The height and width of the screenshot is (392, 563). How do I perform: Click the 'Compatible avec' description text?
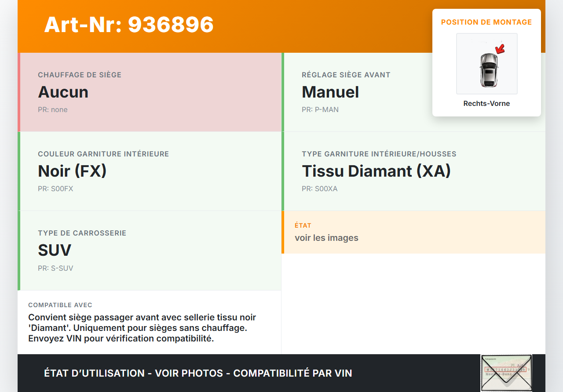tap(142, 328)
